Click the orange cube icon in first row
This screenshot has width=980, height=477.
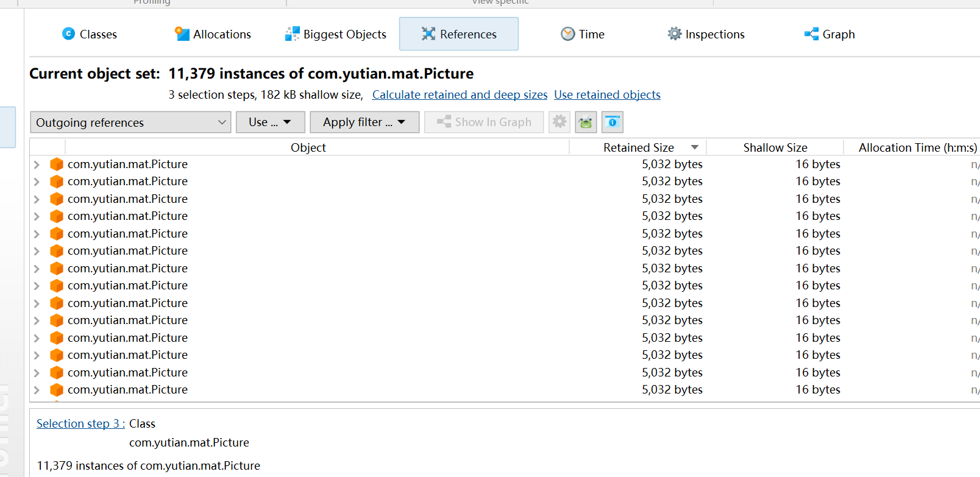point(57,164)
